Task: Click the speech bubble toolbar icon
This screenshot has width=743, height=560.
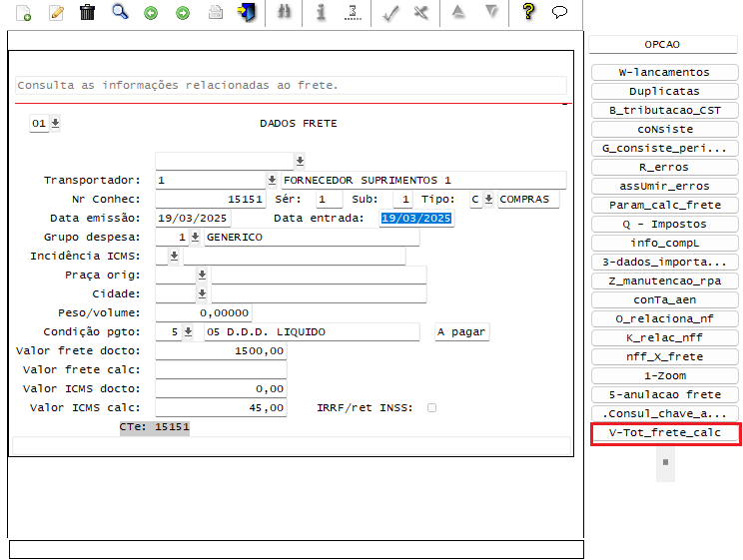Action: click(559, 12)
